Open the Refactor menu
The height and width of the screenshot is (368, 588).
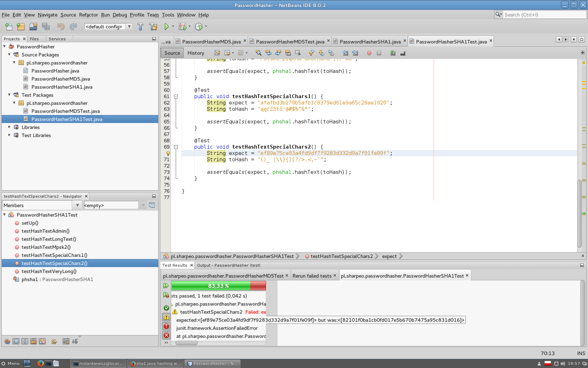pos(88,15)
